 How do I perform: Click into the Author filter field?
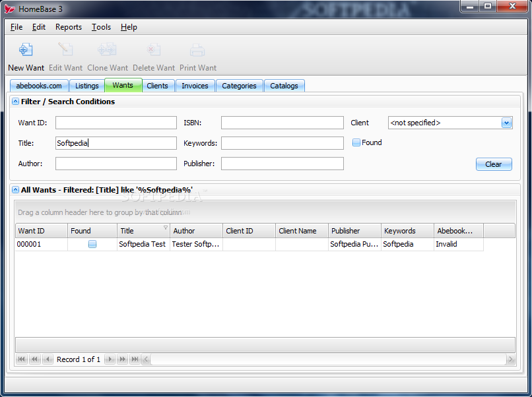(116, 164)
